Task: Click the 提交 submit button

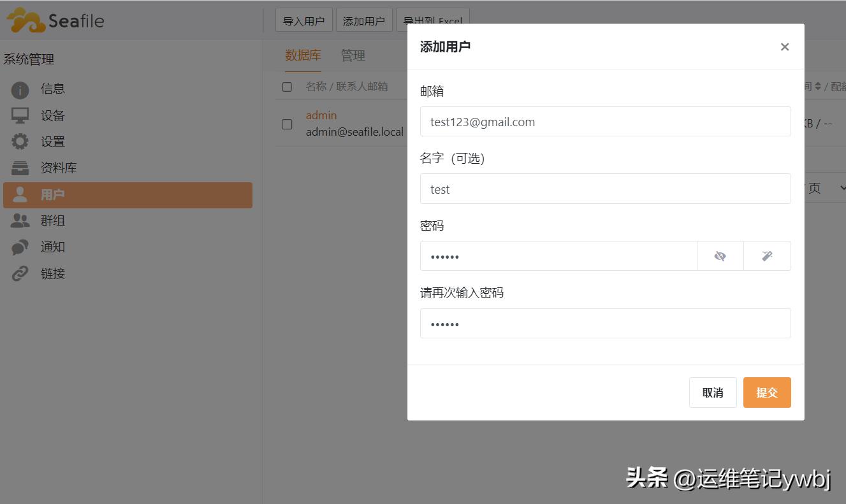Action: point(767,392)
